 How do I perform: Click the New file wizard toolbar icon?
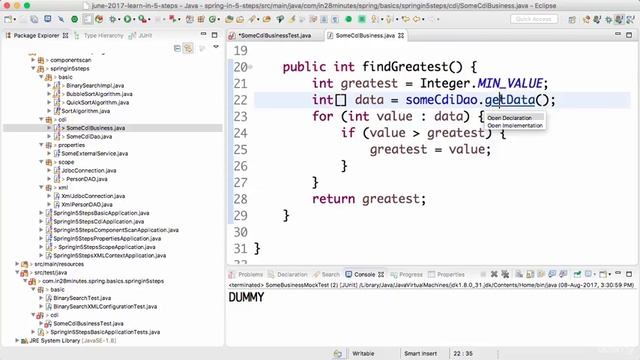[8, 19]
